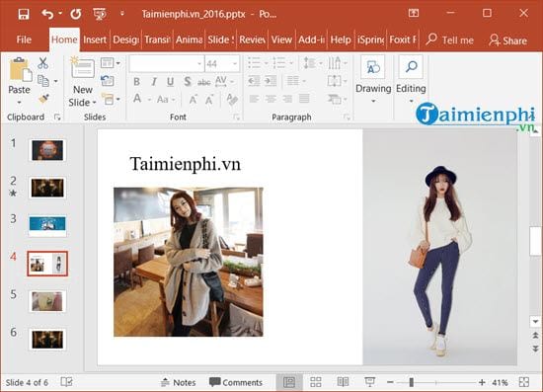Screen dimensions: 543x392
Task: Click the New Slide button
Action: (82, 82)
